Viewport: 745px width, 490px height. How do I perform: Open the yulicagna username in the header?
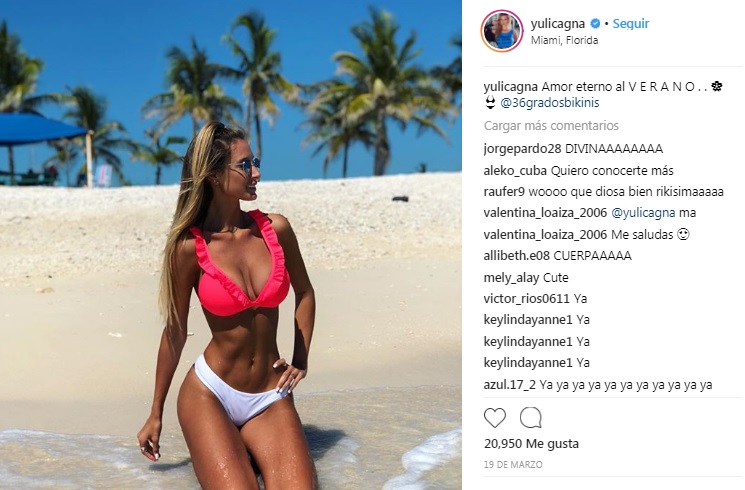[x=558, y=23]
